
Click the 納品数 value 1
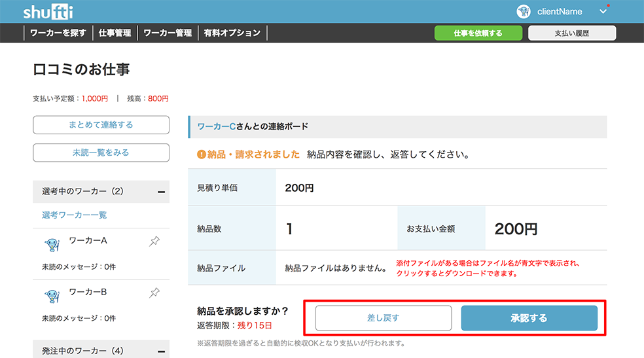pos(289,228)
